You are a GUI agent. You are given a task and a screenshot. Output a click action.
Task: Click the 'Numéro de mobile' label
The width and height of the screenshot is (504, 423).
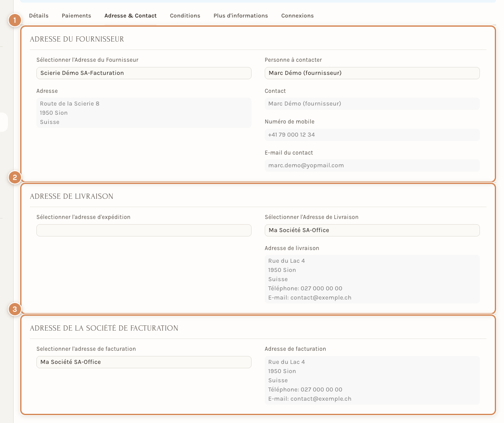click(289, 121)
